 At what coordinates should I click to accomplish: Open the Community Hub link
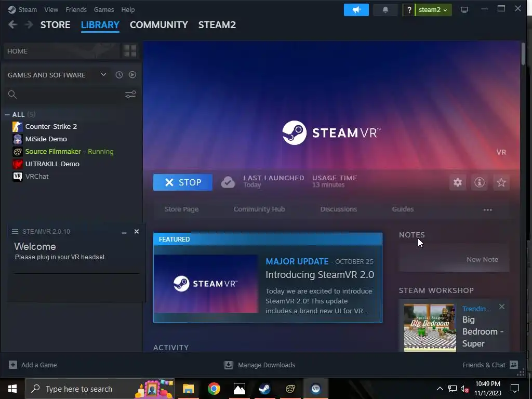[x=259, y=209]
